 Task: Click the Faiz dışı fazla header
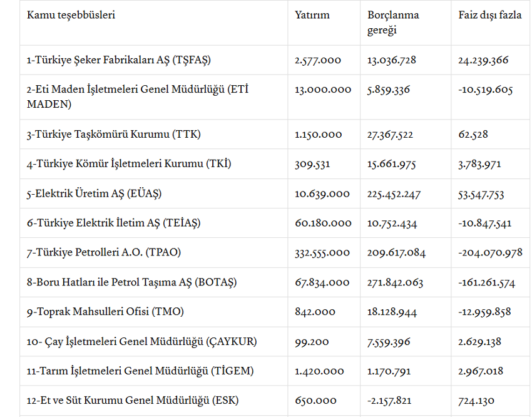click(489, 15)
